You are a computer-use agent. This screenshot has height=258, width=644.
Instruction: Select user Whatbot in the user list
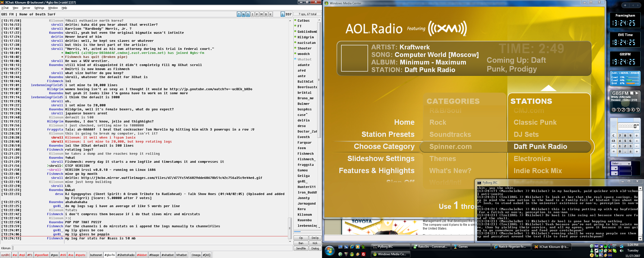pos(304,59)
